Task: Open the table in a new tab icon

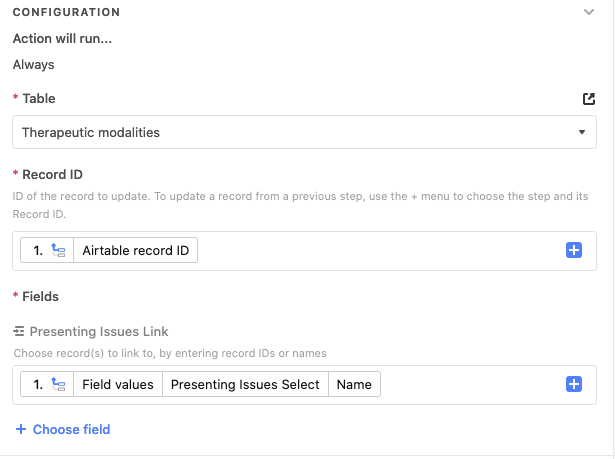Action: (x=588, y=99)
